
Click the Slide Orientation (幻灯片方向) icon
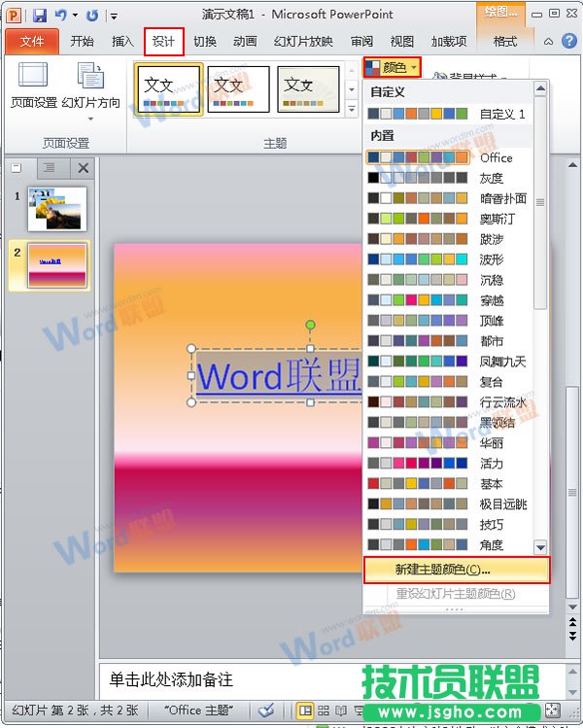[90, 87]
